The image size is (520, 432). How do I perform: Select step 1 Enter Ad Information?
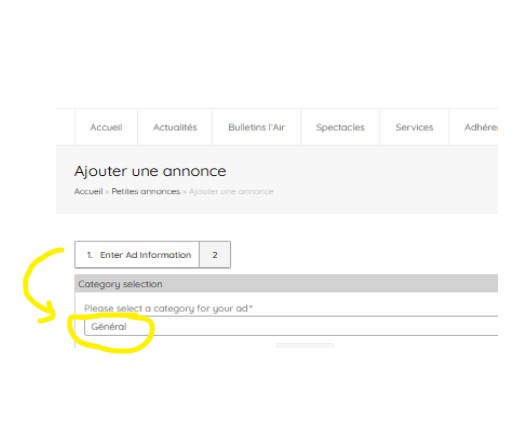[x=137, y=255]
